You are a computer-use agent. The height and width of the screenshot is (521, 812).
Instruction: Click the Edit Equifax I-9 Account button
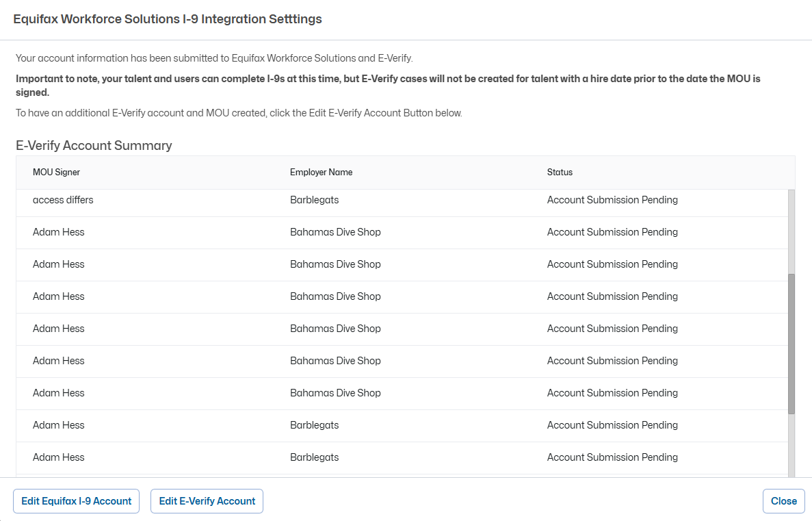pyautogui.click(x=76, y=501)
